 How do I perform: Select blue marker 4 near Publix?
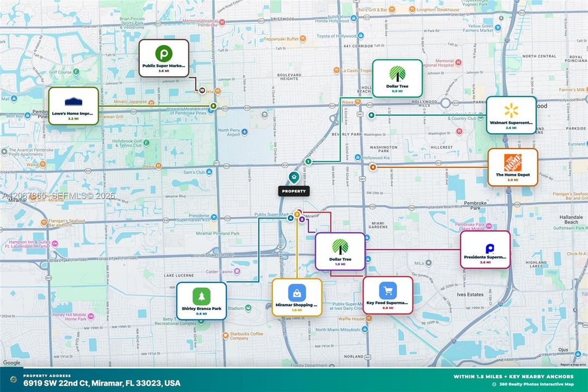click(x=290, y=218)
